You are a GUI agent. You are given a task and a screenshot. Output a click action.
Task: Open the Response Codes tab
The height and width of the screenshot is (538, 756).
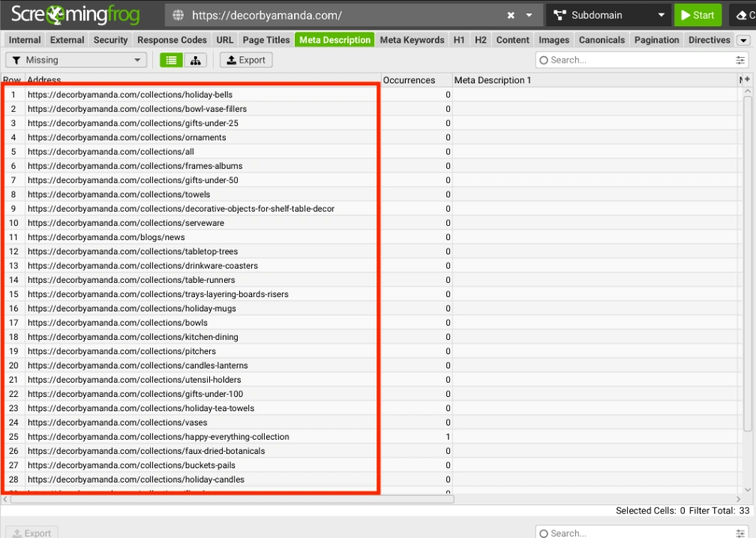172,41
